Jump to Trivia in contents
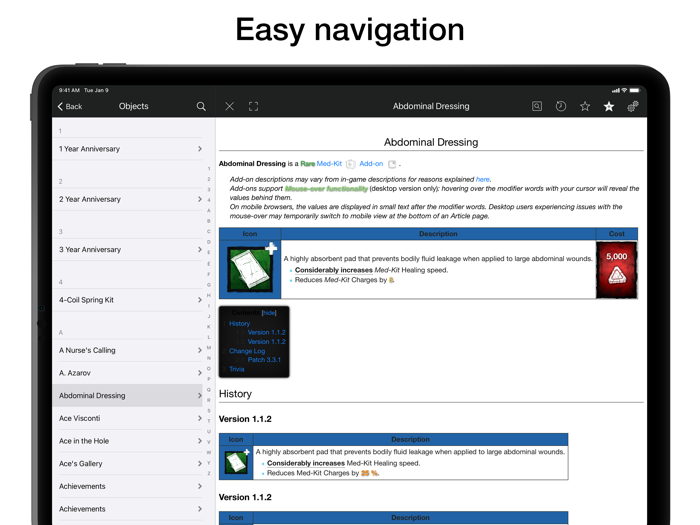 tap(237, 369)
